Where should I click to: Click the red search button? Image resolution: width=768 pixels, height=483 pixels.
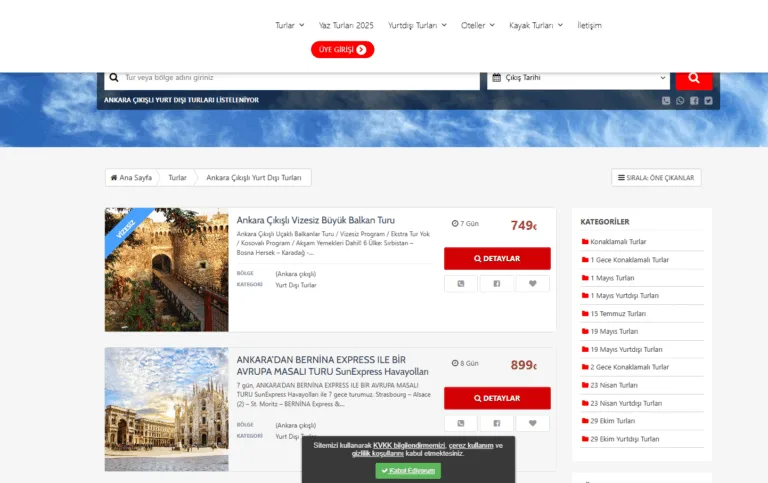click(x=694, y=78)
